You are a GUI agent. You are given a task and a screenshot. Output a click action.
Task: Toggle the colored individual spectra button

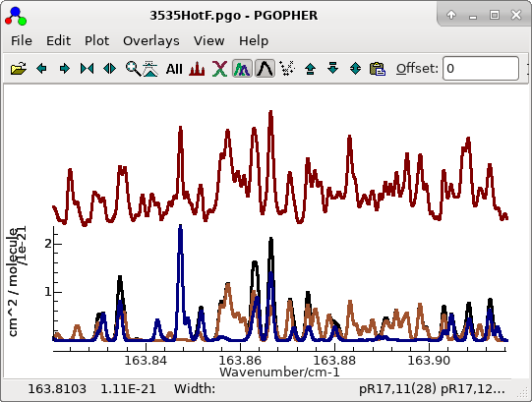242,69
